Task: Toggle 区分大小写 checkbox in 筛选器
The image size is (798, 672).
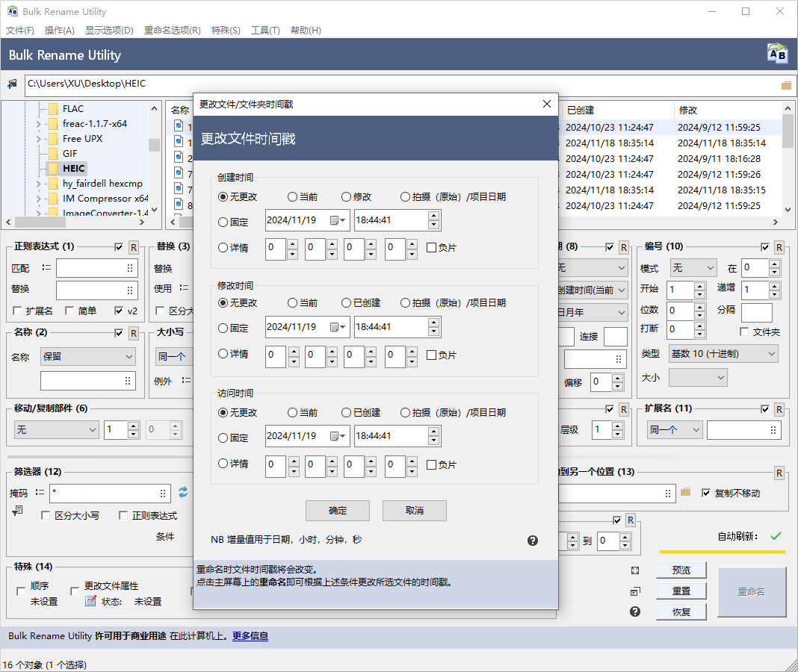Action: [x=46, y=515]
